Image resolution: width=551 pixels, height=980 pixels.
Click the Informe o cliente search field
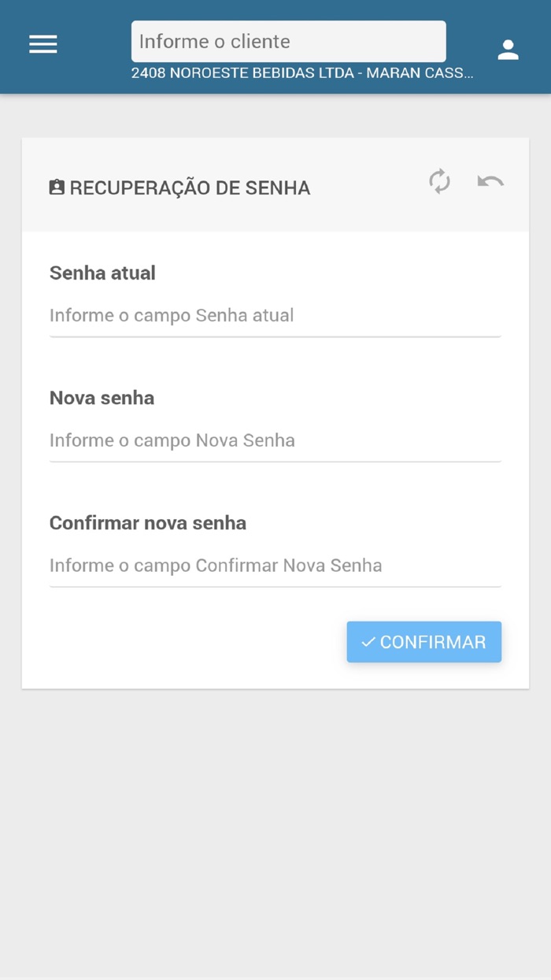tap(287, 41)
